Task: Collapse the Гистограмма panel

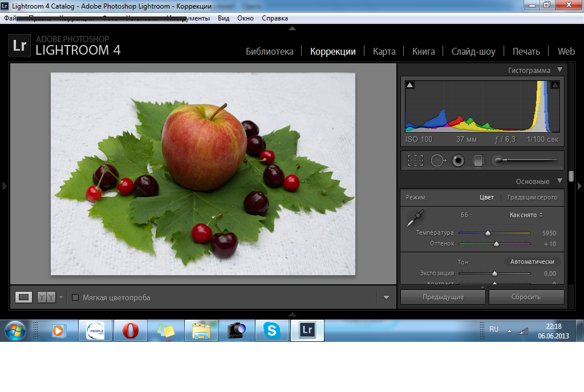Action: coord(559,70)
